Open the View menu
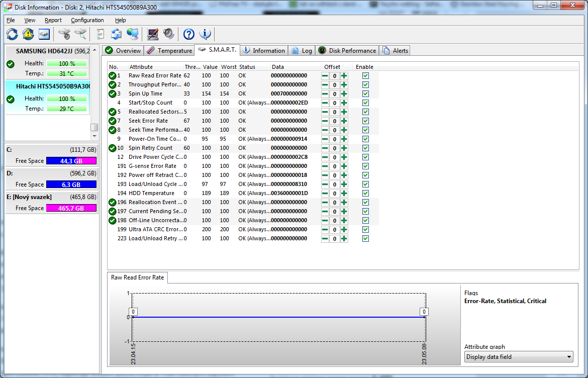This screenshot has width=588, height=378. click(30, 20)
